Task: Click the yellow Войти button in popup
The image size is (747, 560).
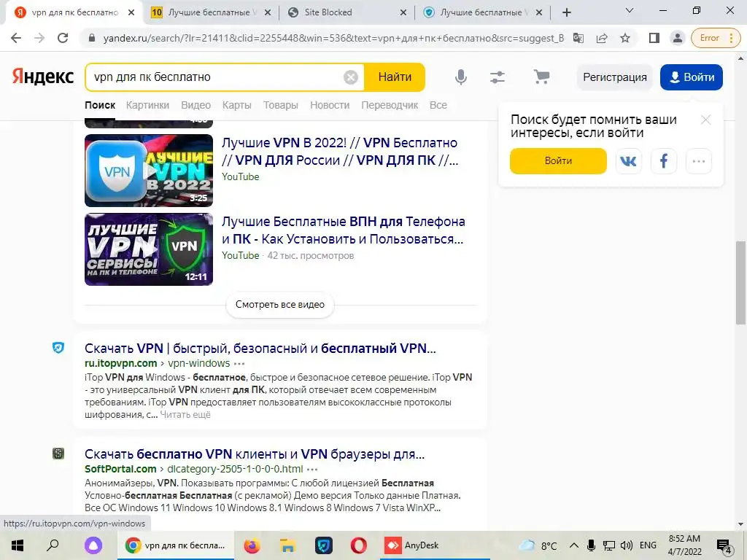Action: coord(558,161)
